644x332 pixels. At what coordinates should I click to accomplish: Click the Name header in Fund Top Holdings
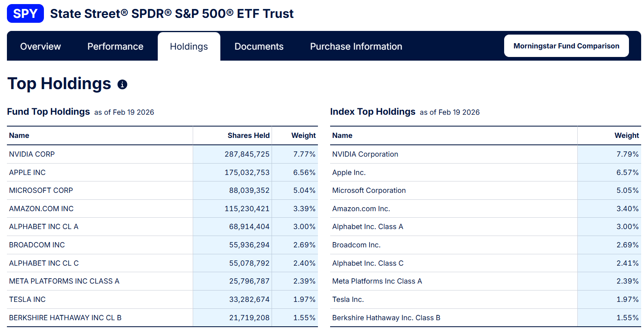19,135
